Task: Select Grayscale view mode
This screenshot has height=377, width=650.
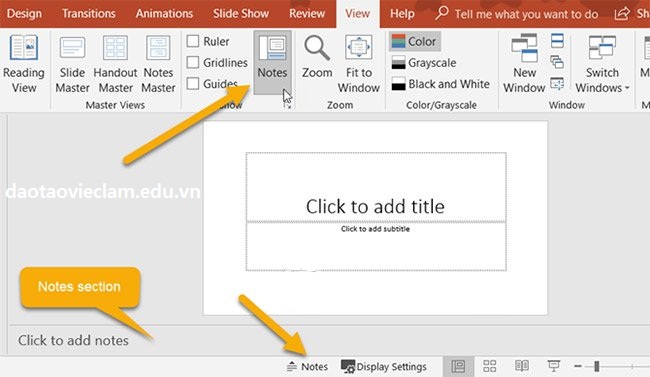Action: click(424, 63)
